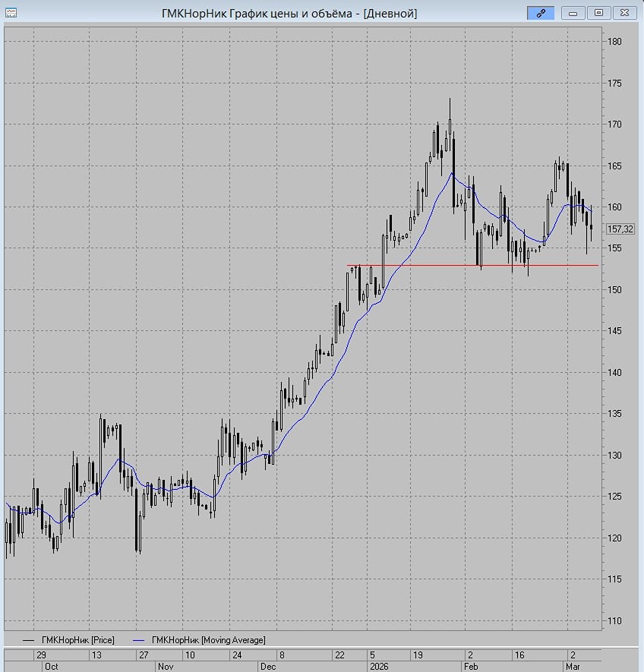
Task: Click the chart window system menu icon
Action: (11, 13)
